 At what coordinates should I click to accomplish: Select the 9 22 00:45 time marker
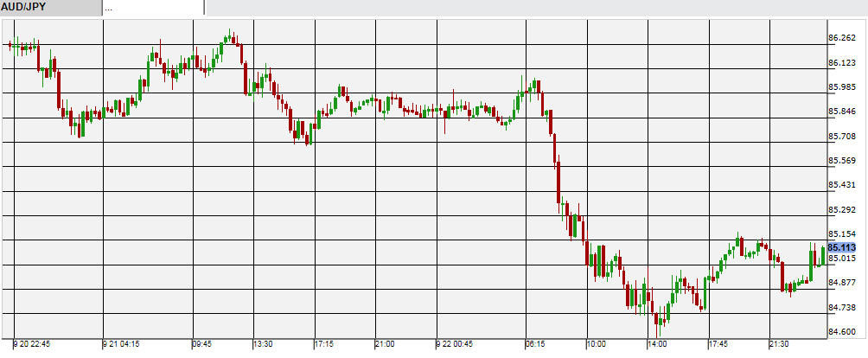(455, 344)
